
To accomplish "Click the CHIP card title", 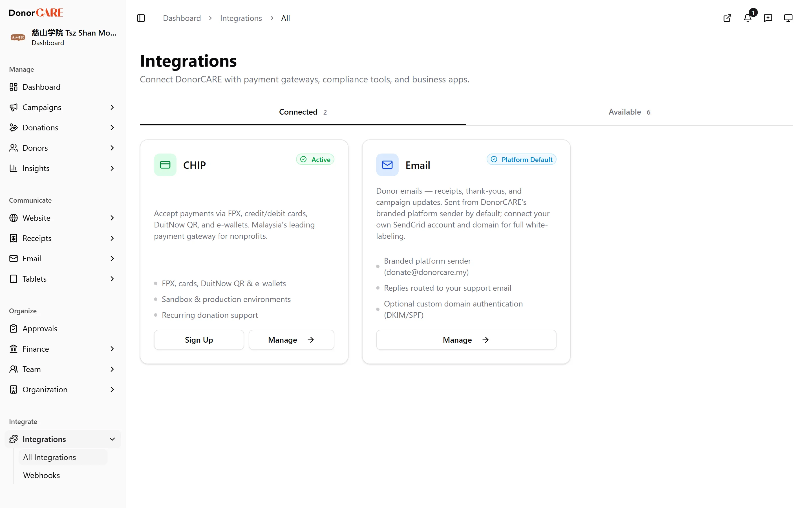I will [x=194, y=165].
